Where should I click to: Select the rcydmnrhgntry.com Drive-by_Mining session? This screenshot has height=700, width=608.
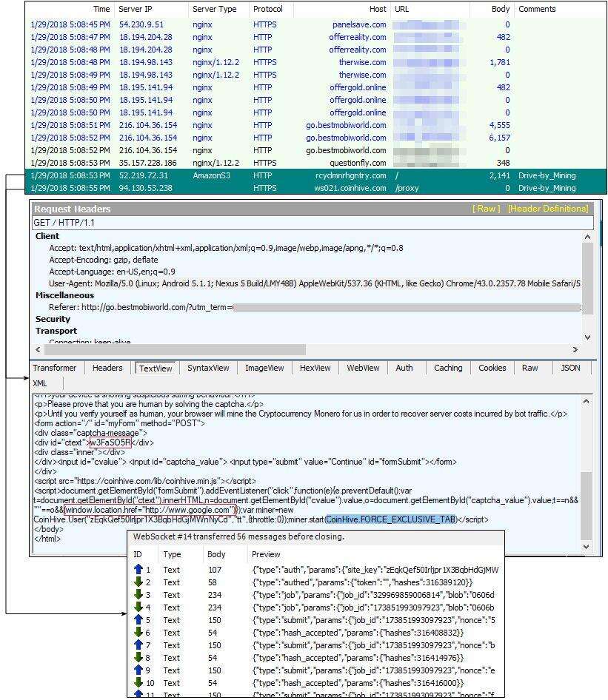[315, 175]
